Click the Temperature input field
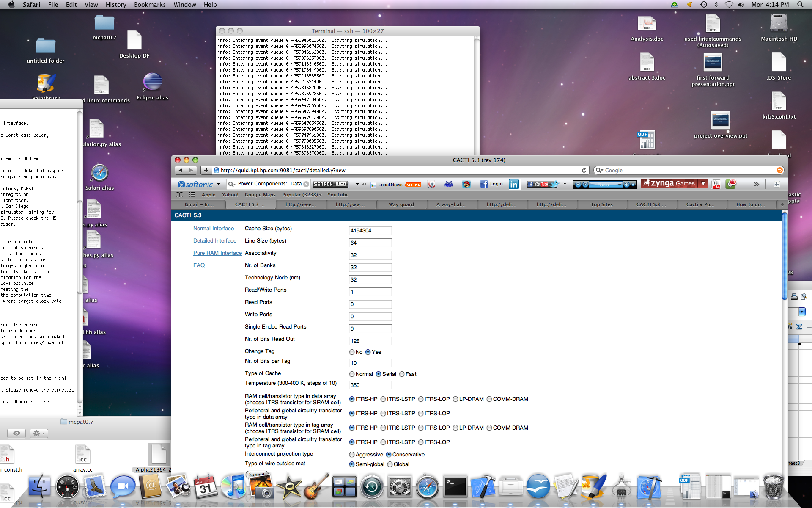 tap(370, 385)
